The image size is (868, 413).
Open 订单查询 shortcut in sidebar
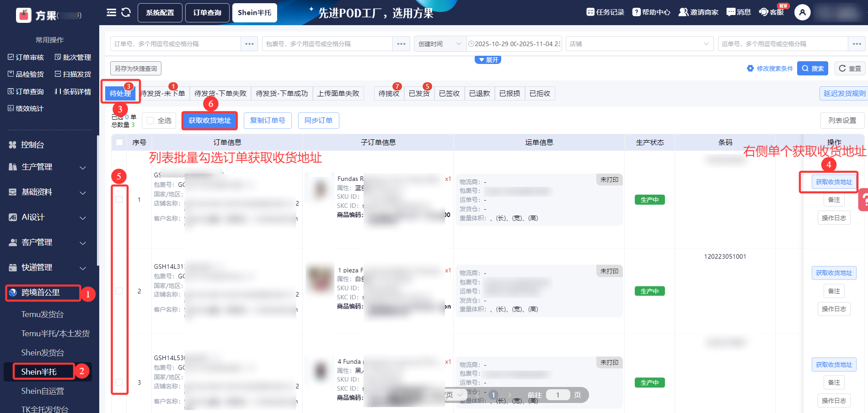[x=26, y=91]
